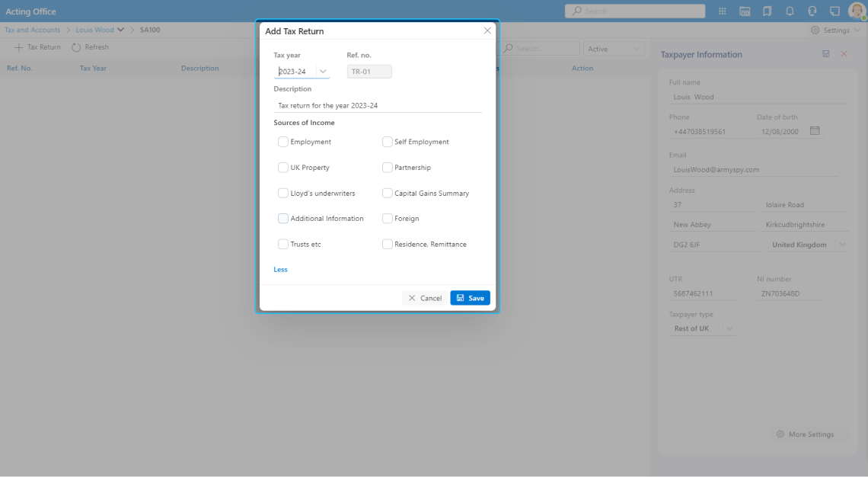Open the calendar icon in header
Image resolution: width=868 pixels, height=477 pixels.
click(745, 11)
